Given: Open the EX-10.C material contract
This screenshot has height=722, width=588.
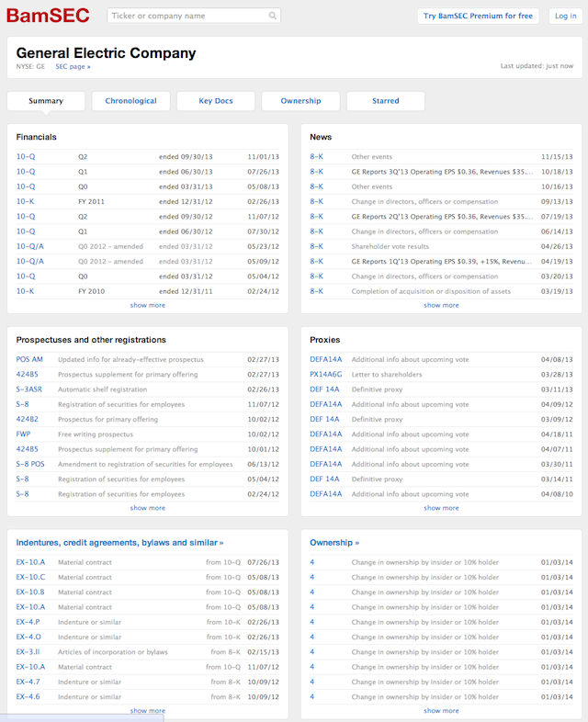Looking at the screenshot, I should pos(31,577).
